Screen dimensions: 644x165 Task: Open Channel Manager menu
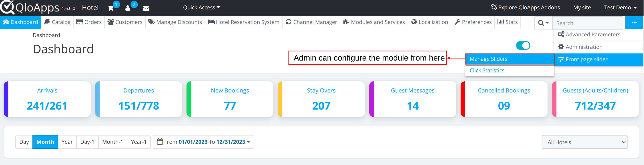(311, 22)
